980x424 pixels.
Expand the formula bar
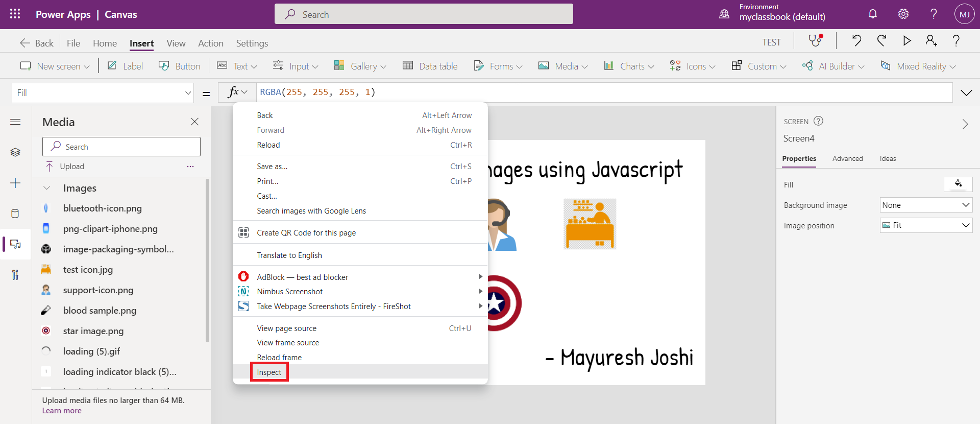click(x=966, y=92)
